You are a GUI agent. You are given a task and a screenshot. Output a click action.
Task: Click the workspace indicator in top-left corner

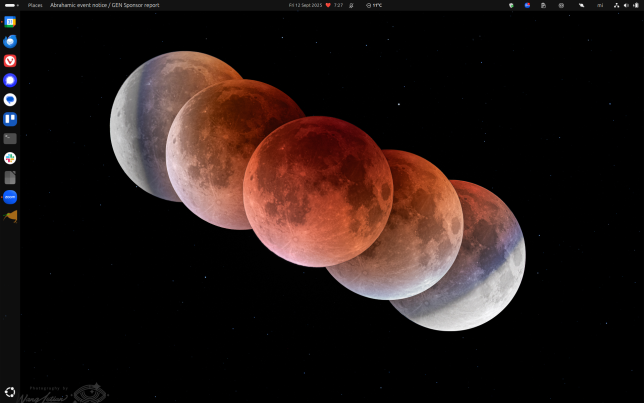(9, 5)
